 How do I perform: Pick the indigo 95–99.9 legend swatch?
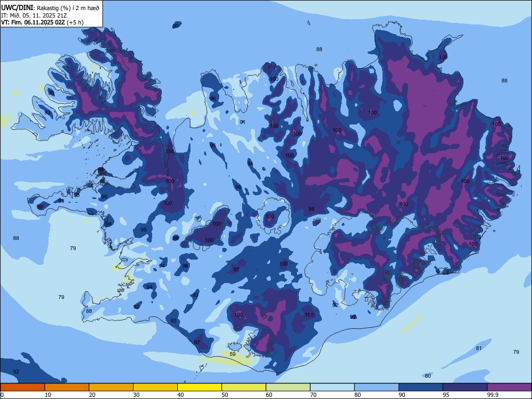pos(465,387)
